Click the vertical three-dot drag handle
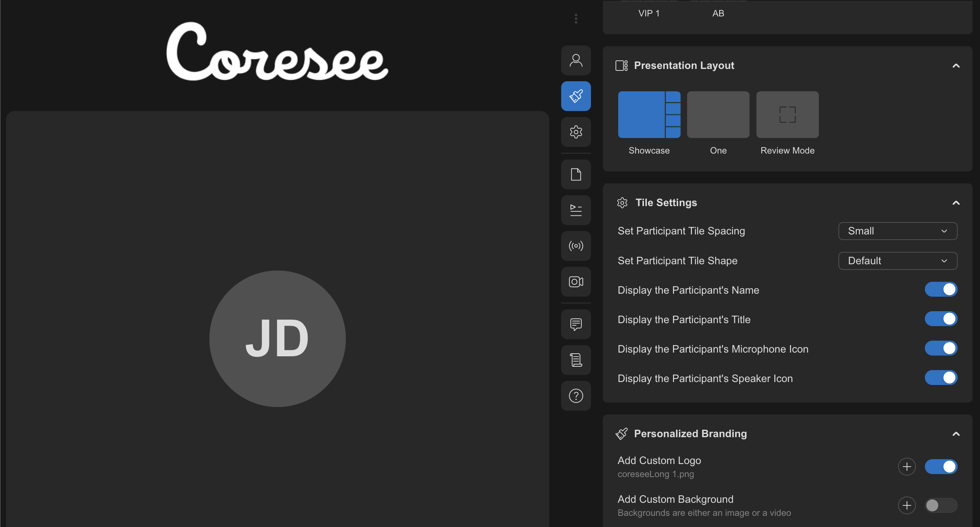 point(576,18)
